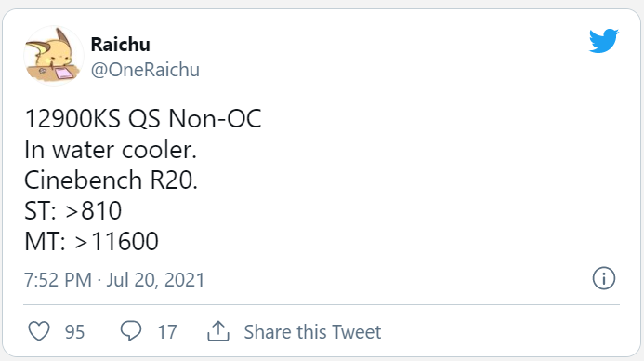Viewport: 644px width, 361px height.
Task: Click the divider line above the like row
Action: coord(322,304)
